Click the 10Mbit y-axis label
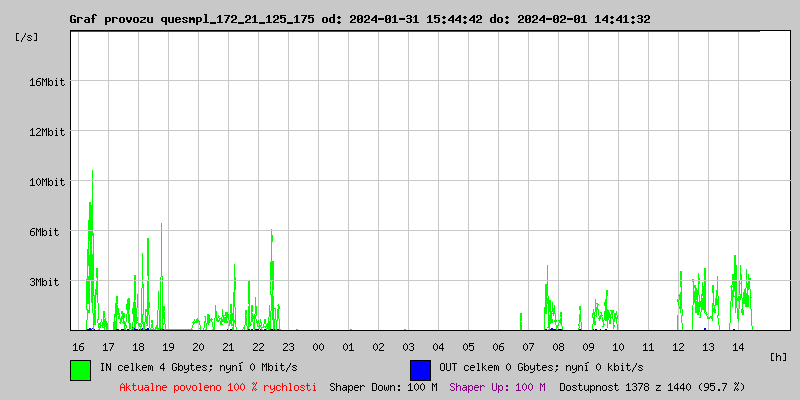 tap(47, 182)
